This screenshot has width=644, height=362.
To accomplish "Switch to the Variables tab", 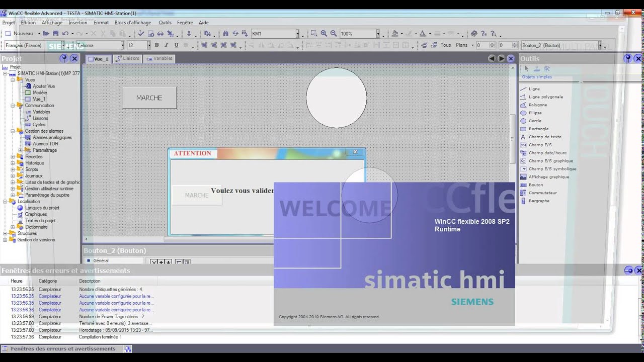I will point(159,58).
